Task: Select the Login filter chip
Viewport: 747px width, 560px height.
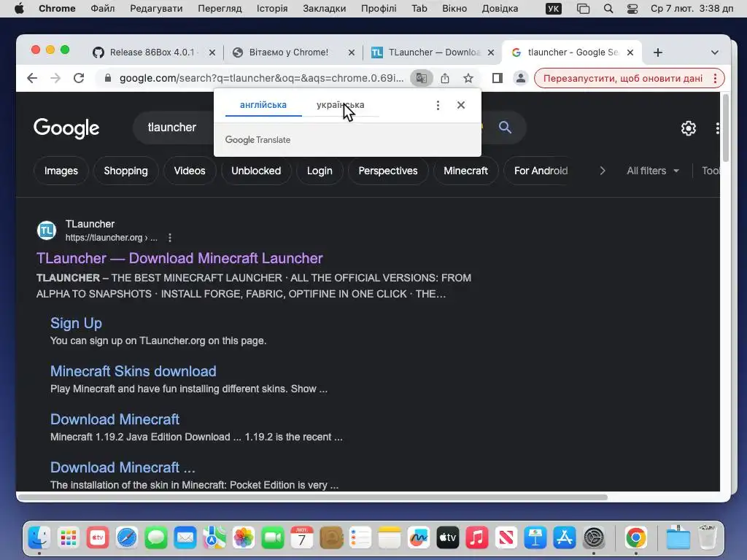Action: click(320, 171)
